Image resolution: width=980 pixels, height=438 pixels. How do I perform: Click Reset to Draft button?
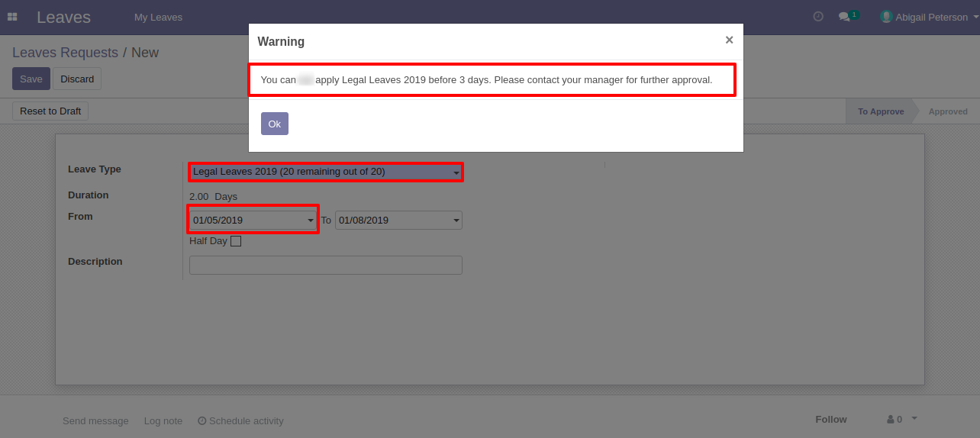50,111
